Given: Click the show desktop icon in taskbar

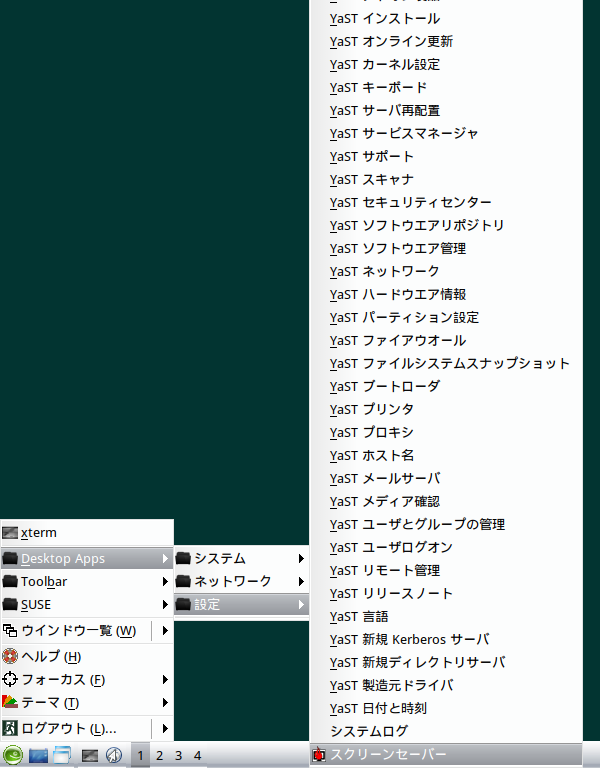Looking at the screenshot, I should coord(38,755).
